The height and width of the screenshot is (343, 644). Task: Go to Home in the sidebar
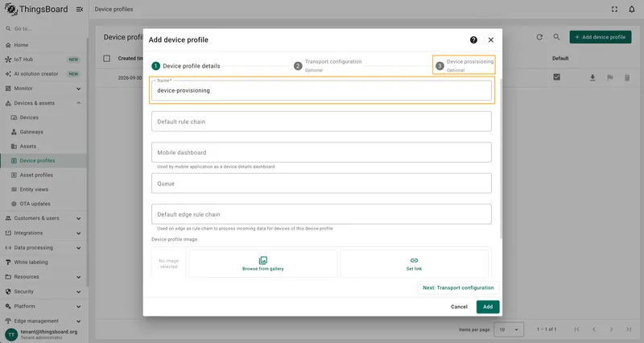[x=43, y=45]
